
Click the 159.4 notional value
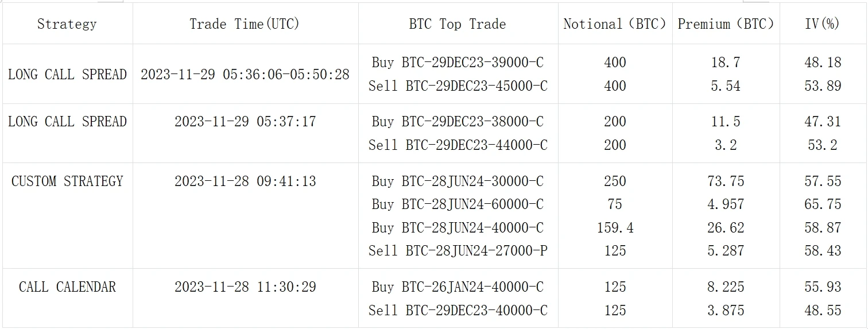[615, 228]
